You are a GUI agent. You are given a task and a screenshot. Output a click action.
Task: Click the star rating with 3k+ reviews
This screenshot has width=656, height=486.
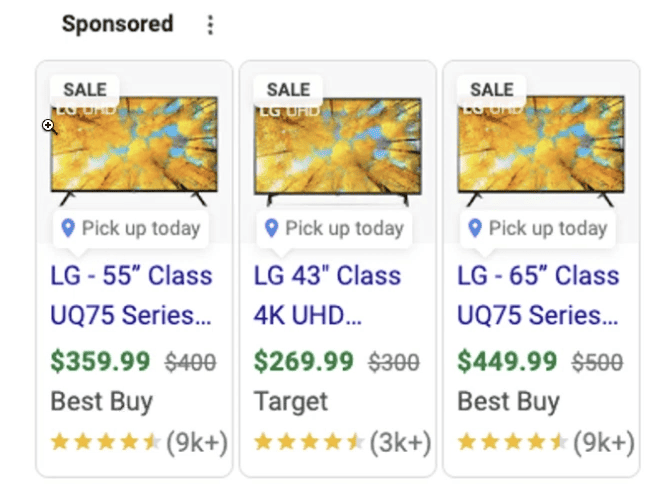click(309, 442)
